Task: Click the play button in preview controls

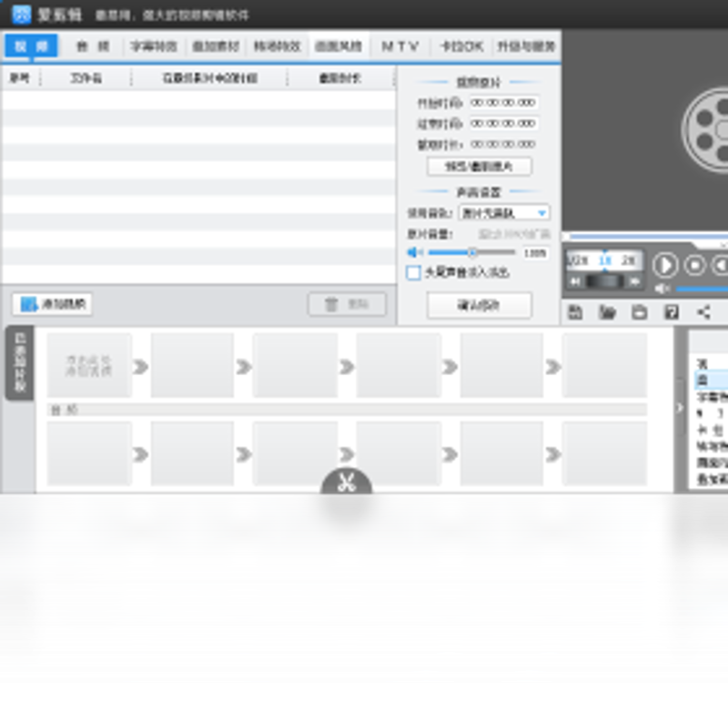Action: click(x=665, y=266)
